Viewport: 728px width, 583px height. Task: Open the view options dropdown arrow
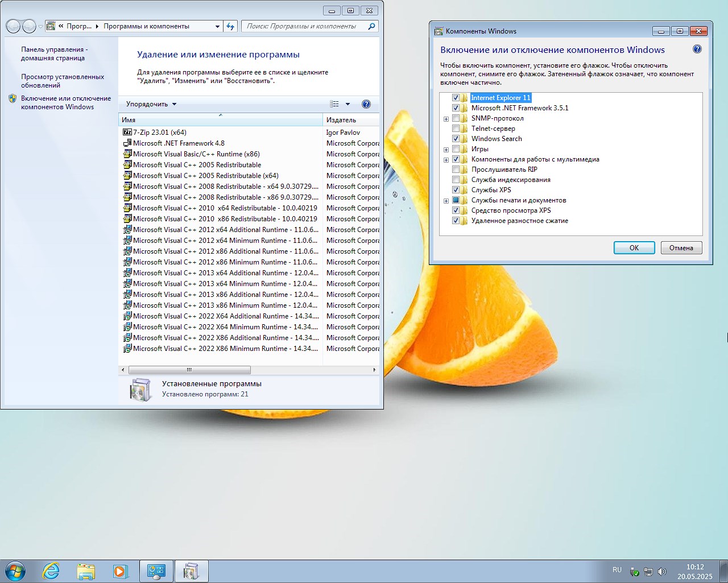(348, 104)
